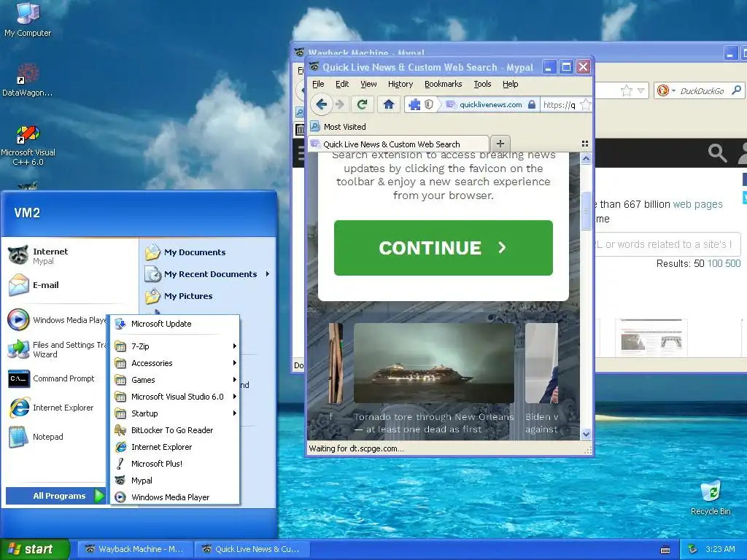Click the scrollbar up arrow in Quick Live News

586,158
